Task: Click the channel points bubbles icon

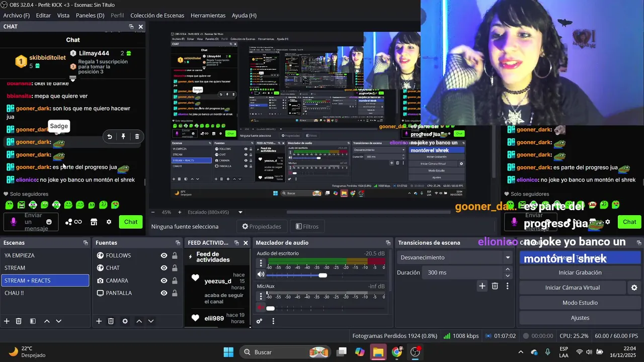Action: point(73,222)
